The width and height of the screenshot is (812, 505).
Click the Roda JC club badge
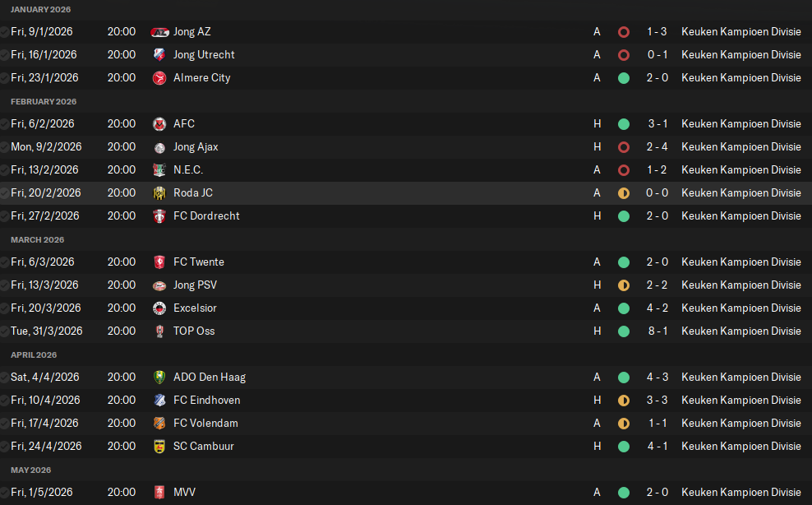159,193
